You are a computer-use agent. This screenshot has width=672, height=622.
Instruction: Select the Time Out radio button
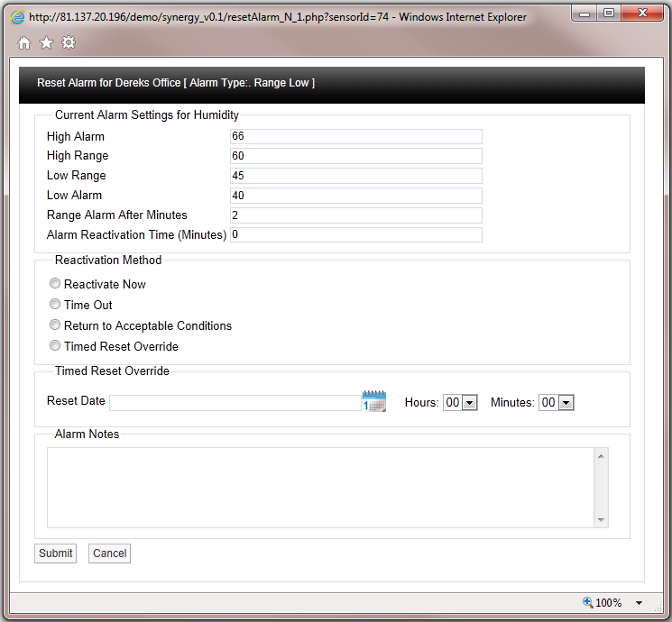[x=55, y=305]
